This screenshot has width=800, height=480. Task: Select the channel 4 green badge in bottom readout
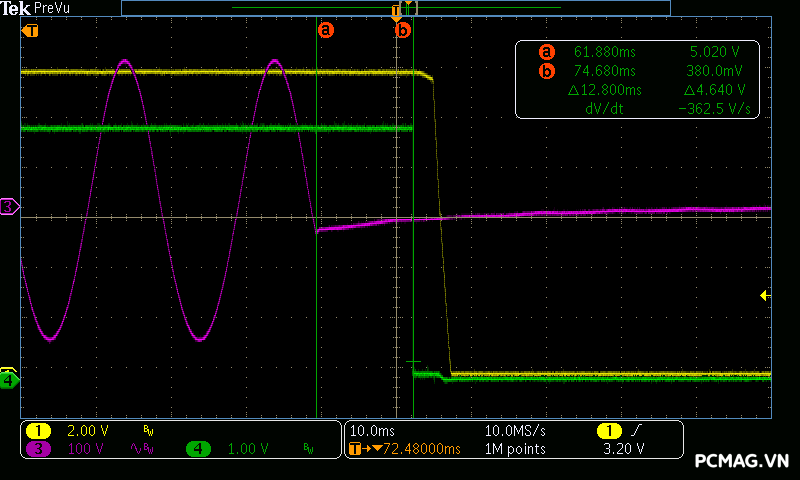pyautogui.click(x=198, y=449)
